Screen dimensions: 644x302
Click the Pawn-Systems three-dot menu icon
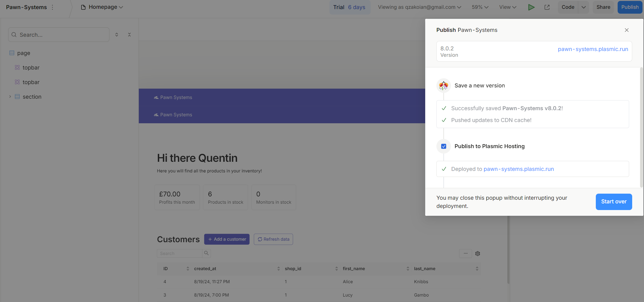pyautogui.click(x=52, y=7)
